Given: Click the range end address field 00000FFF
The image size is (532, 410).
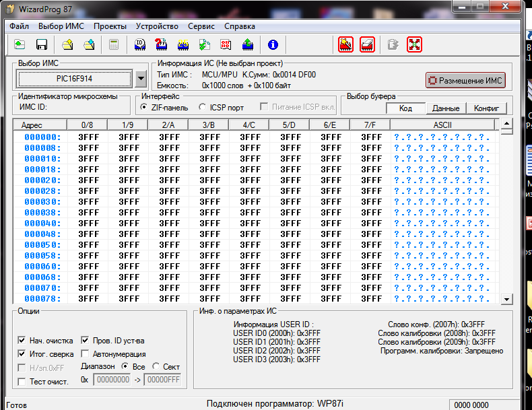Looking at the screenshot, I should click(x=163, y=380).
